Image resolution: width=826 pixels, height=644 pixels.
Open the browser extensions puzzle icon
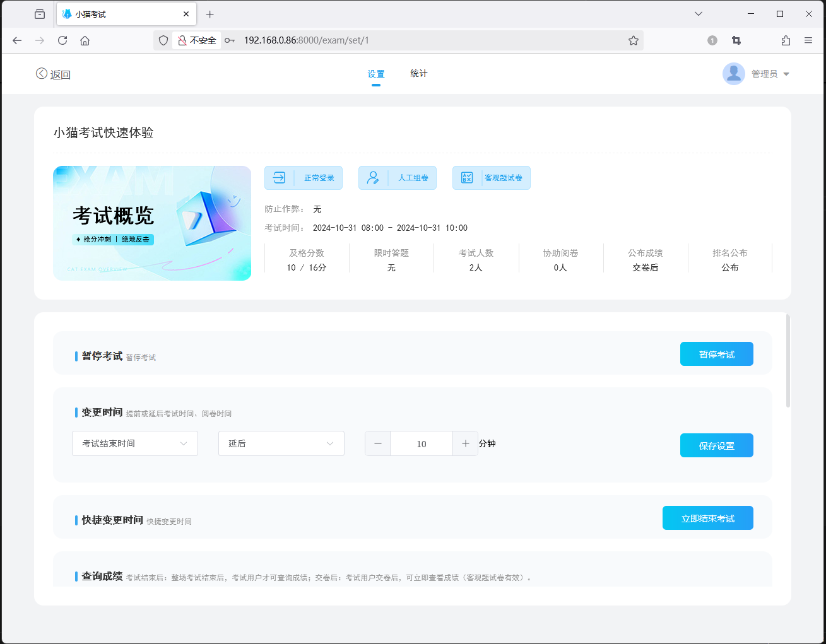point(786,40)
